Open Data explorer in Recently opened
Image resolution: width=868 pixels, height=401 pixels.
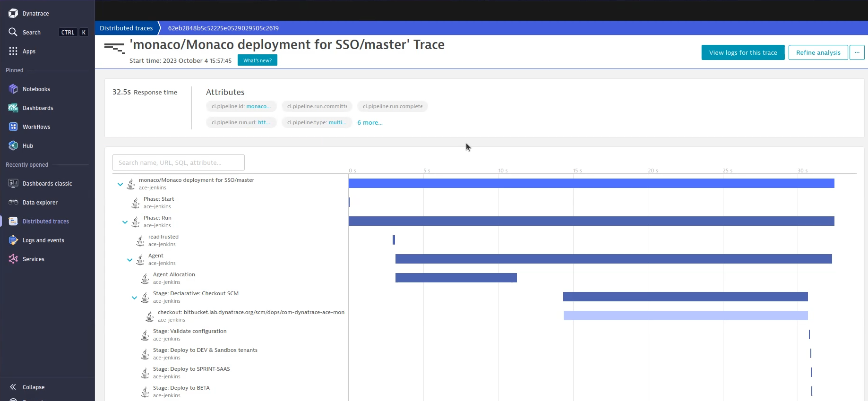[40, 203]
